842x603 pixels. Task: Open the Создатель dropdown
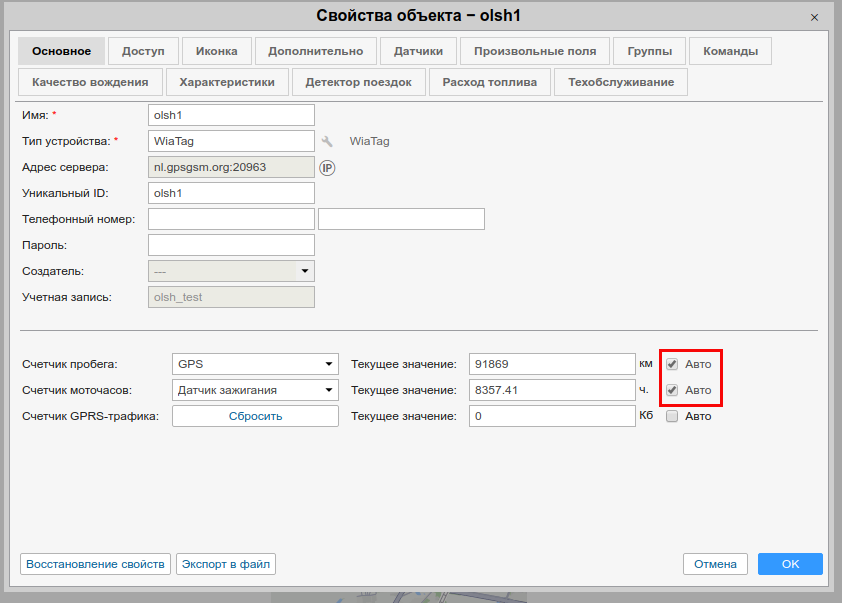[x=231, y=271]
